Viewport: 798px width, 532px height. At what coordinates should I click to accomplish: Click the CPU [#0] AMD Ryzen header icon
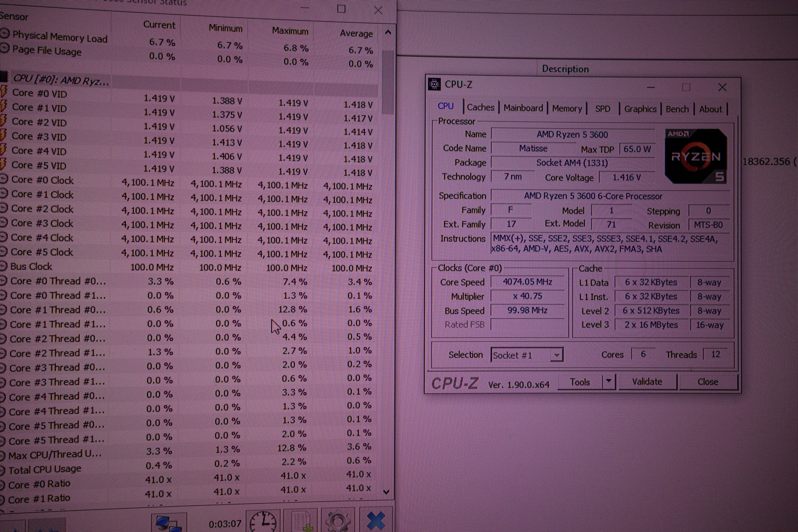pyautogui.click(x=3, y=77)
